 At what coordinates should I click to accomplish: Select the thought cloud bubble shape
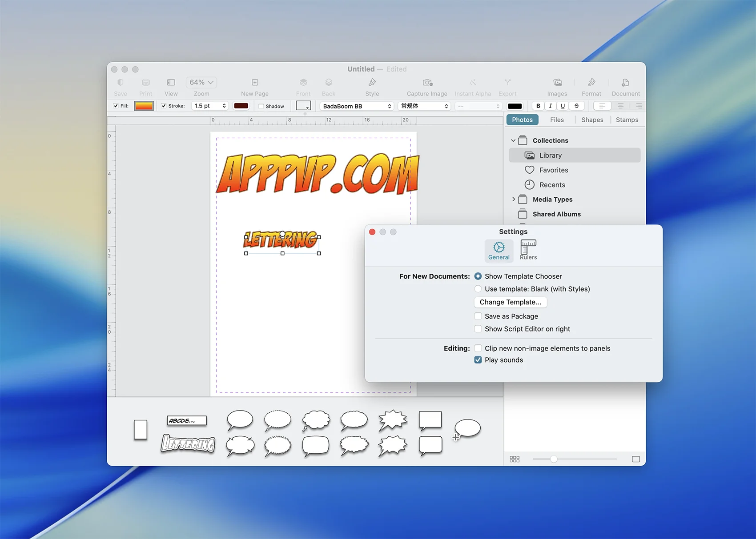[x=316, y=420]
